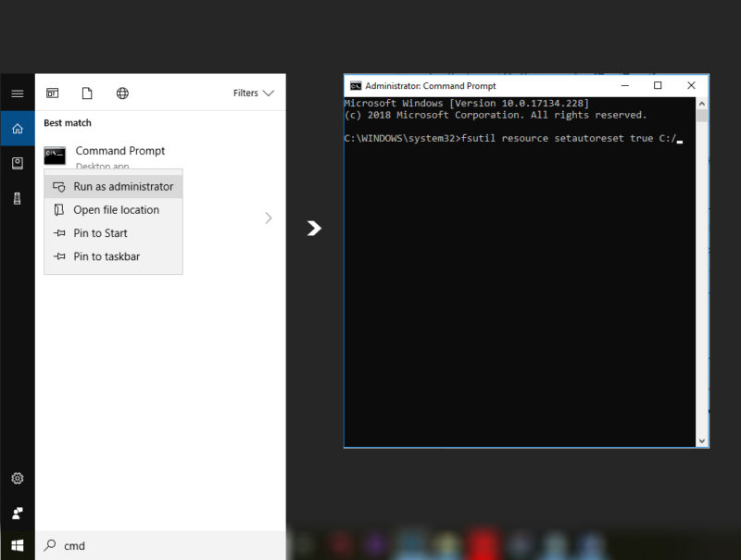This screenshot has width=741, height=560.
Task: Click the Command Prompt title bar icon
Action: pos(356,86)
